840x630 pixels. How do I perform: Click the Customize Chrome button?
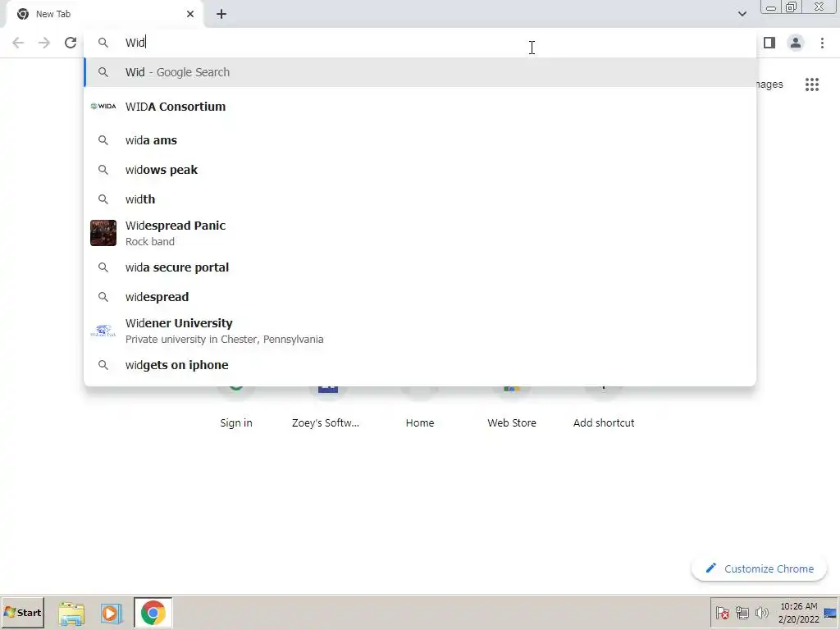[759, 569]
